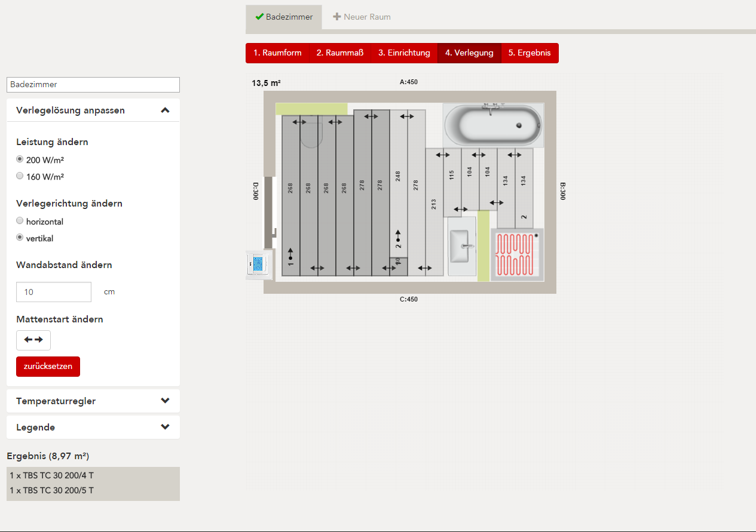Click the mat strip labeled 213
756x532 pixels.
point(434,212)
